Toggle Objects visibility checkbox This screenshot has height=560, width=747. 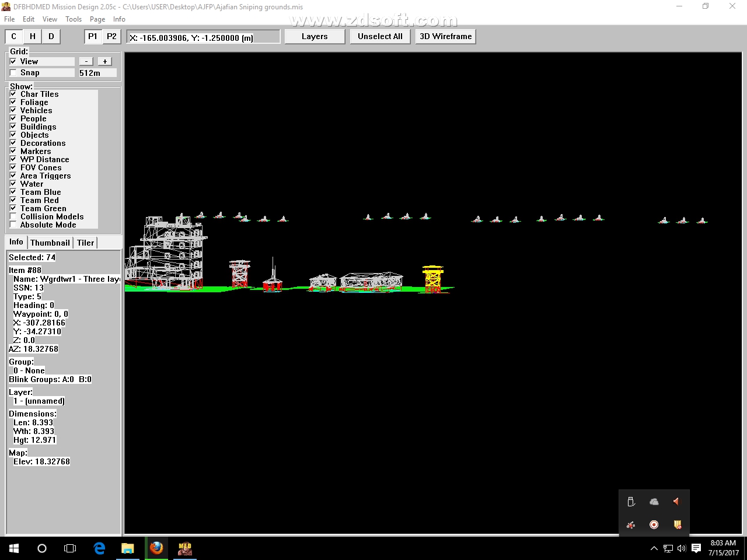click(13, 135)
